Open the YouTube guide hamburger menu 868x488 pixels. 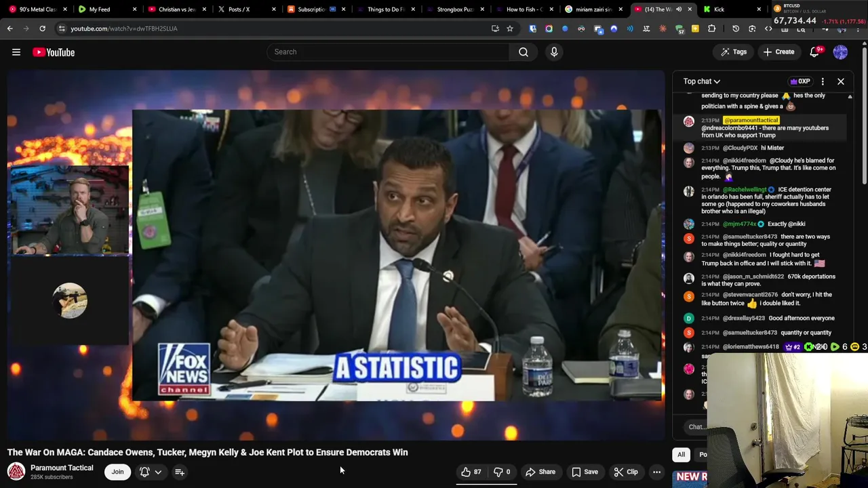[x=16, y=52]
